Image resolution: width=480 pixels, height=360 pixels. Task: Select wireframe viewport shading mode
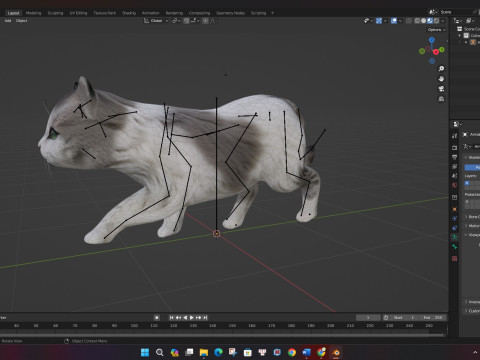tap(417, 21)
